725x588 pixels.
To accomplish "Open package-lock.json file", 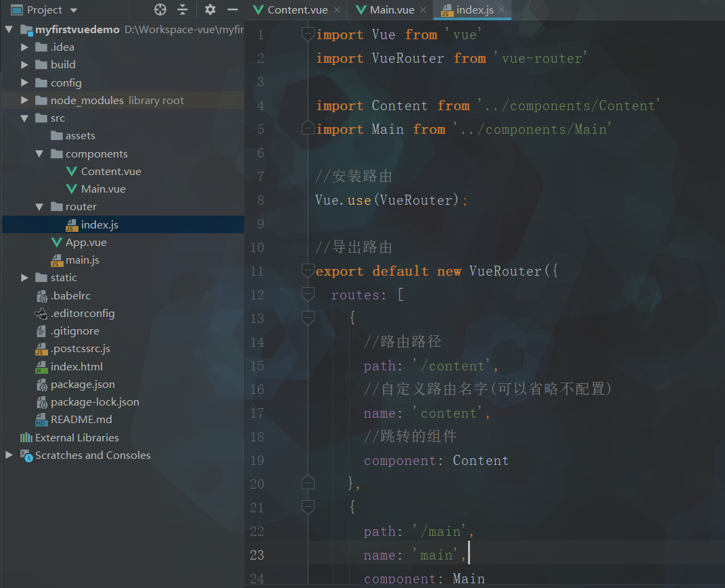I will (x=94, y=402).
